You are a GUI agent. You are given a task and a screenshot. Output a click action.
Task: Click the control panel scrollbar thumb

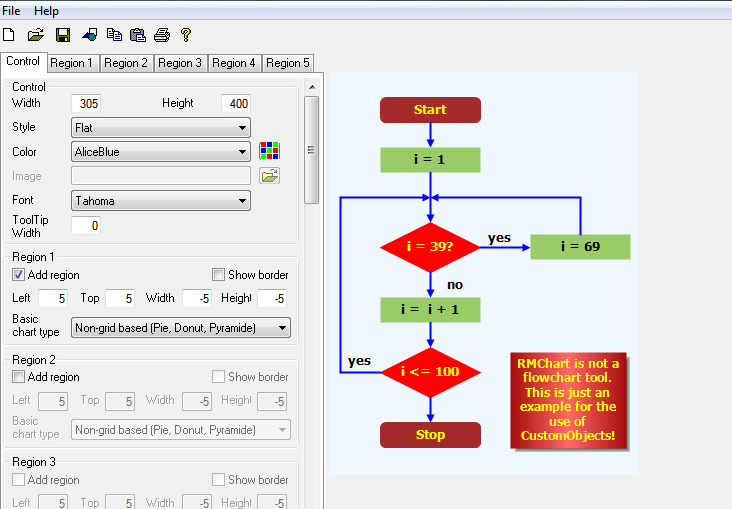click(x=311, y=150)
